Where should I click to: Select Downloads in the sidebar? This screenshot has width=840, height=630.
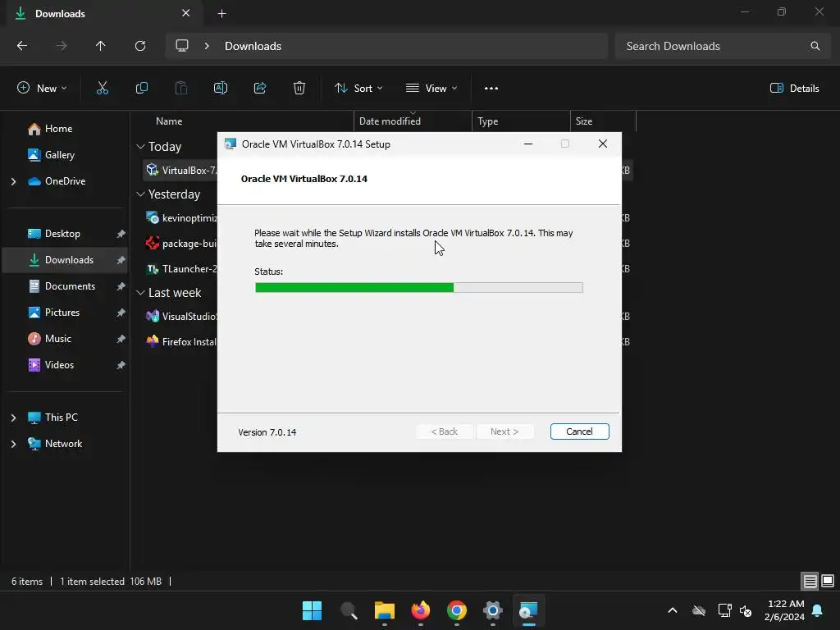65,260
